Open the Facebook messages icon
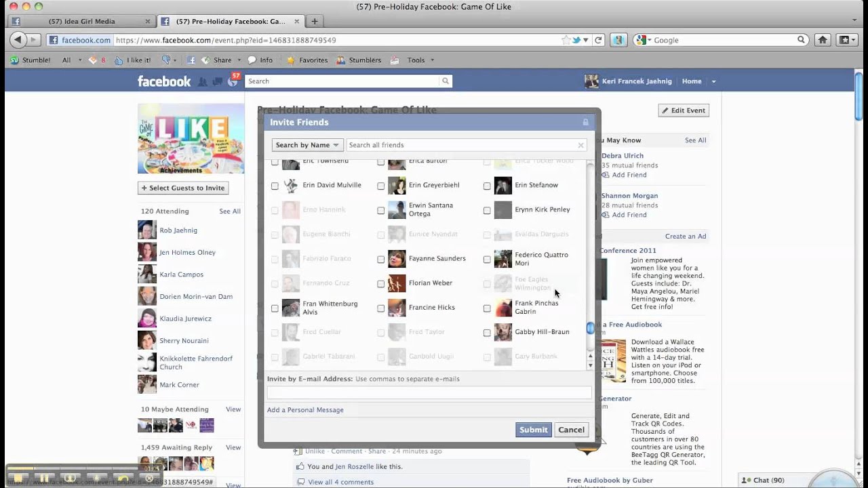This screenshot has height=488, width=868. (x=218, y=81)
